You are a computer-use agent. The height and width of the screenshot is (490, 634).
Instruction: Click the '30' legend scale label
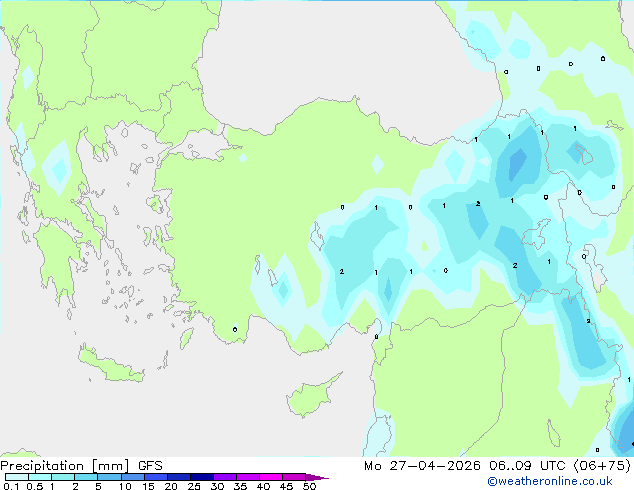click(x=217, y=486)
